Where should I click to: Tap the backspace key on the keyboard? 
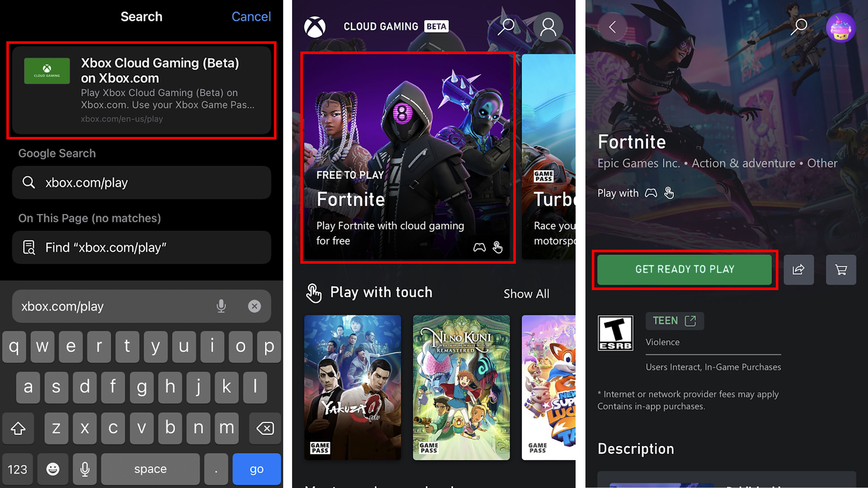click(x=265, y=428)
